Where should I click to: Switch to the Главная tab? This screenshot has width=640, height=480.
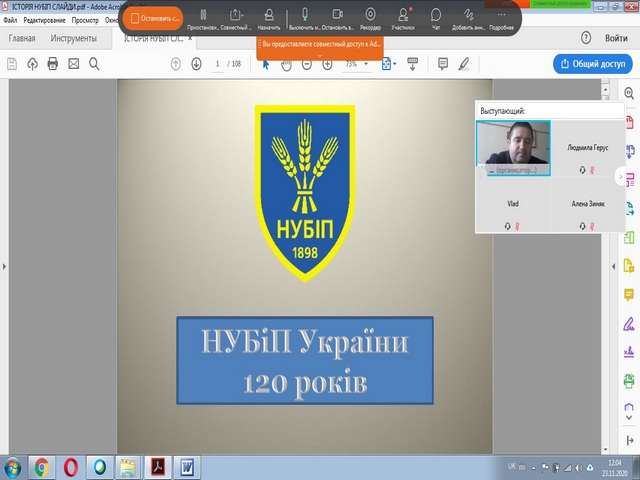(22, 38)
